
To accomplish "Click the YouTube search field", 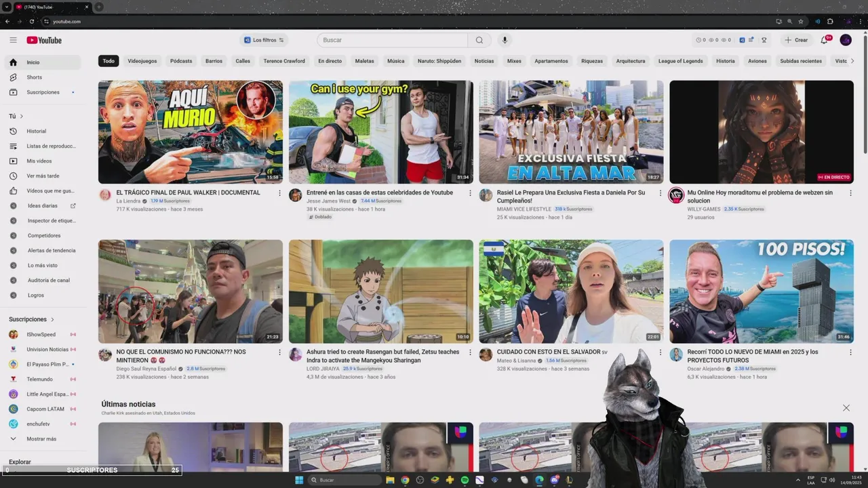I will click(393, 40).
